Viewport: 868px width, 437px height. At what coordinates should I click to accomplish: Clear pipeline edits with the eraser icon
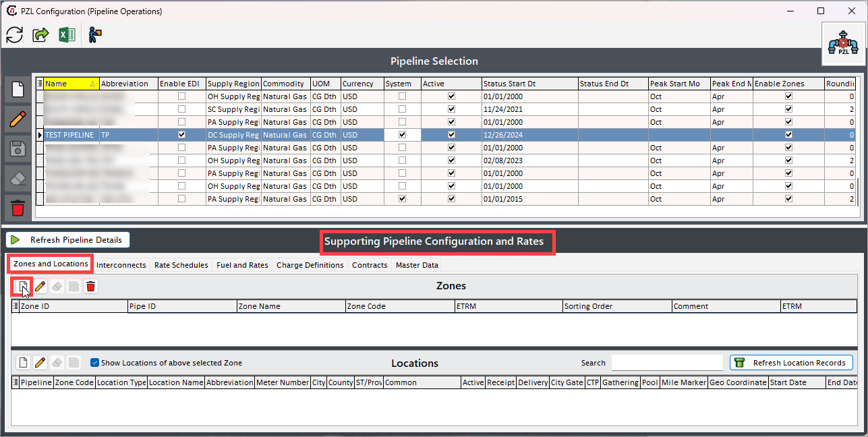pyautogui.click(x=18, y=179)
